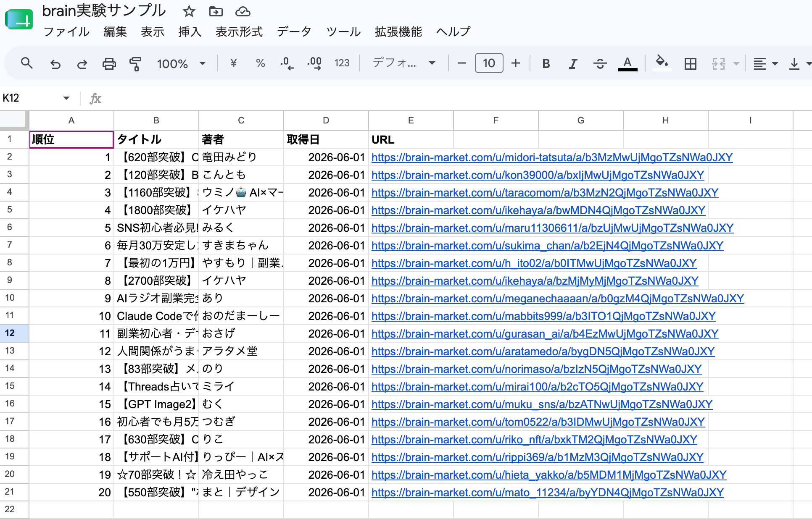This screenshot has width=812, height=519.
Task: Format as percent
Action: point(261,63)
